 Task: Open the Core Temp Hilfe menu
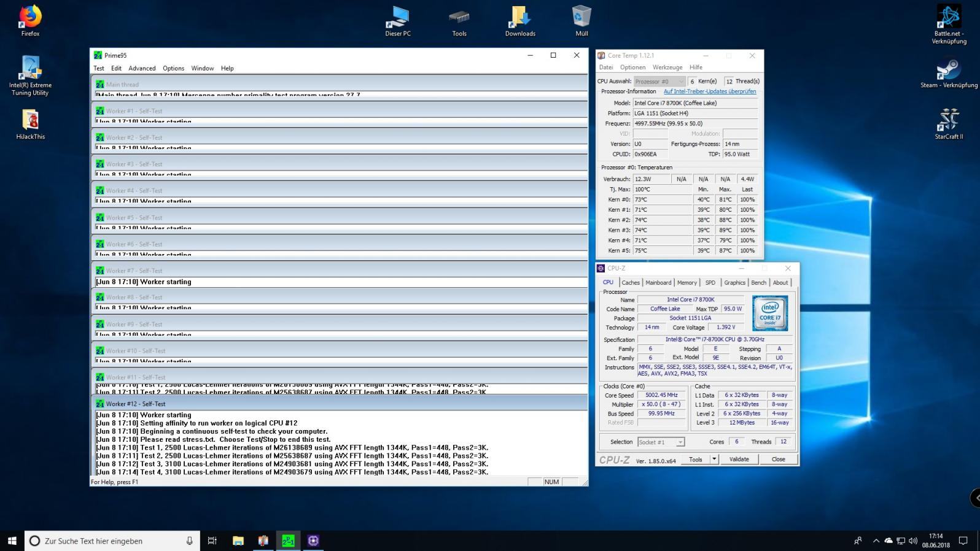point(696,67)
